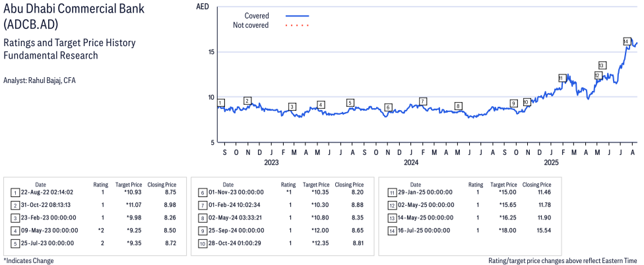Click chart marker 14 at the price peak

point(626,42)
